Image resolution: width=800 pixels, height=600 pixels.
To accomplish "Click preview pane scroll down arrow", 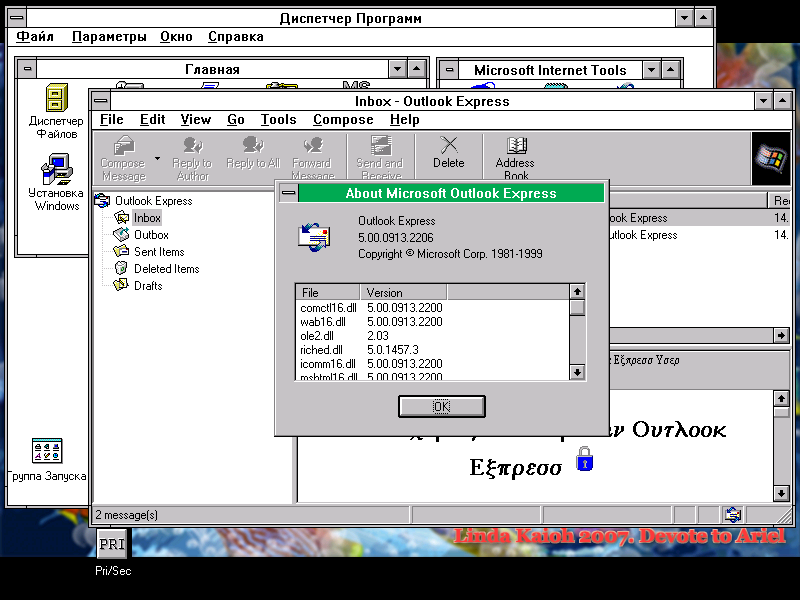I will coord(781,493).
